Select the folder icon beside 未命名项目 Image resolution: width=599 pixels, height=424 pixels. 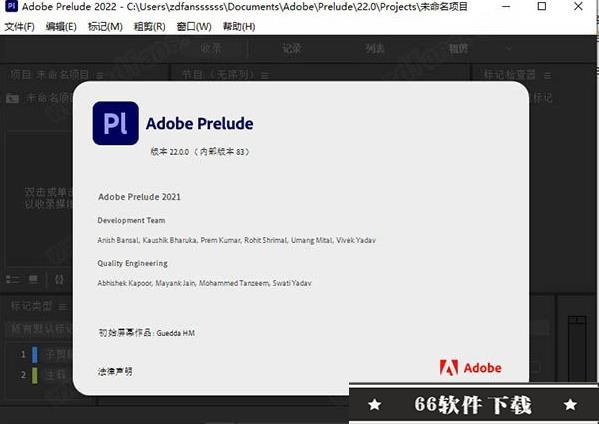(12, 99)
